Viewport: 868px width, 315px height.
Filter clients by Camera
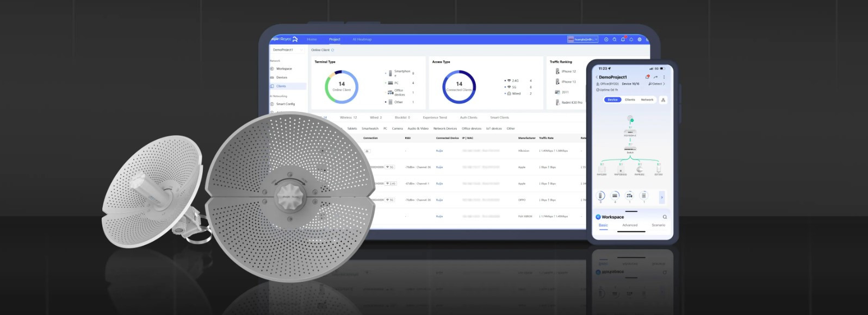[x=398, y=129]
